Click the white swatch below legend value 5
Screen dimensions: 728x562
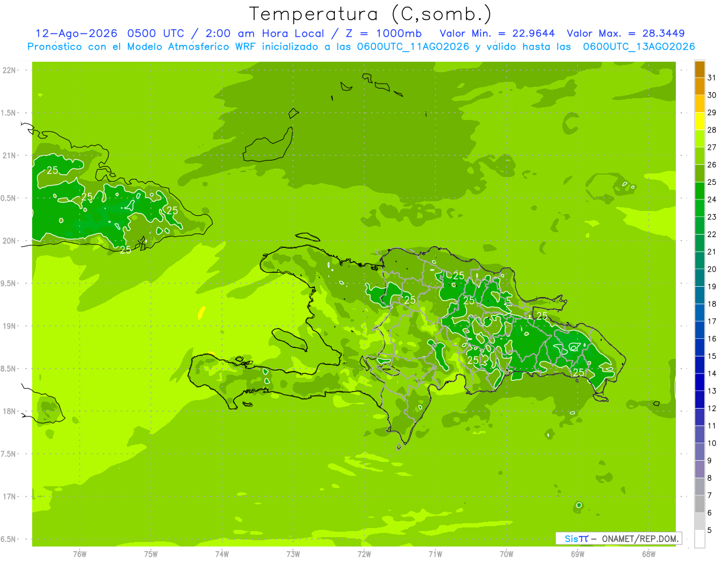coord(699,539)
